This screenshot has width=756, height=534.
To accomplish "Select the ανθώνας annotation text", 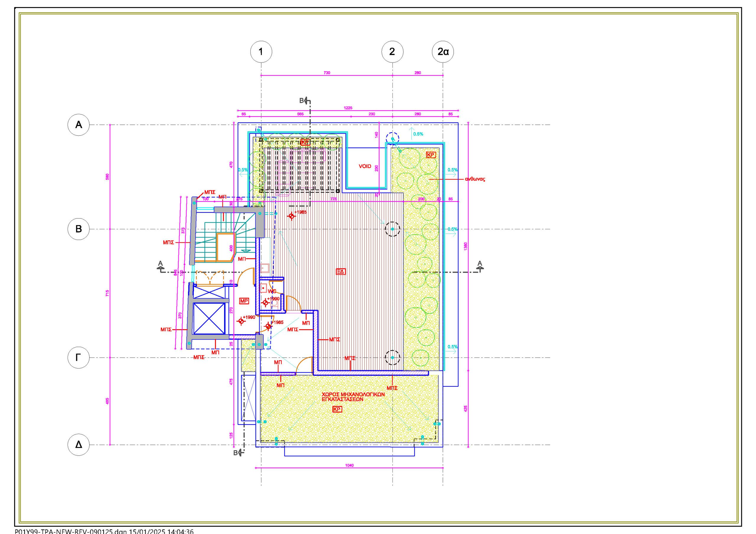I will coord(475,180).
